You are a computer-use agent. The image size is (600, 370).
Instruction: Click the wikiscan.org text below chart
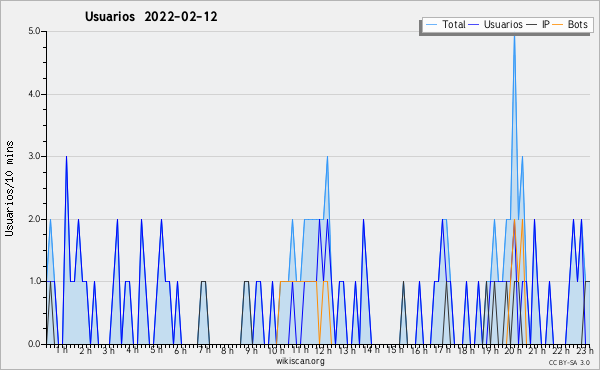pyautogui.click(x=300, y=361)
